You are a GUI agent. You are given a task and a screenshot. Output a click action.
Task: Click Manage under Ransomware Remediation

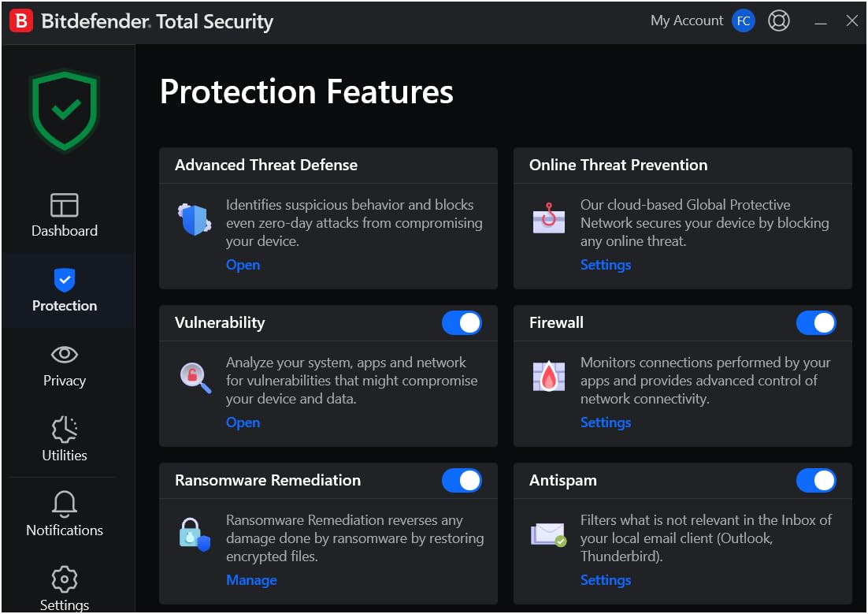point(251,580)
